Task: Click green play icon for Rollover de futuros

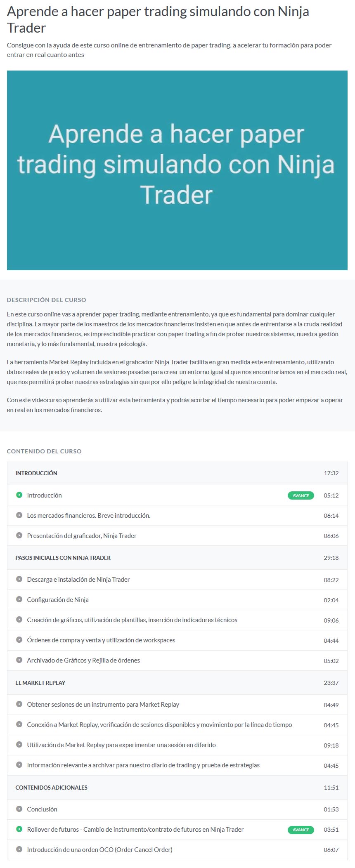Action: click(19, 829)
